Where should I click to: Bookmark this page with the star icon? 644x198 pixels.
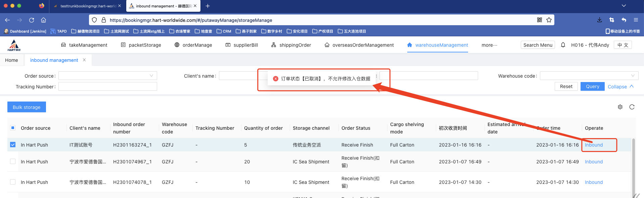(x=549, y=20)
